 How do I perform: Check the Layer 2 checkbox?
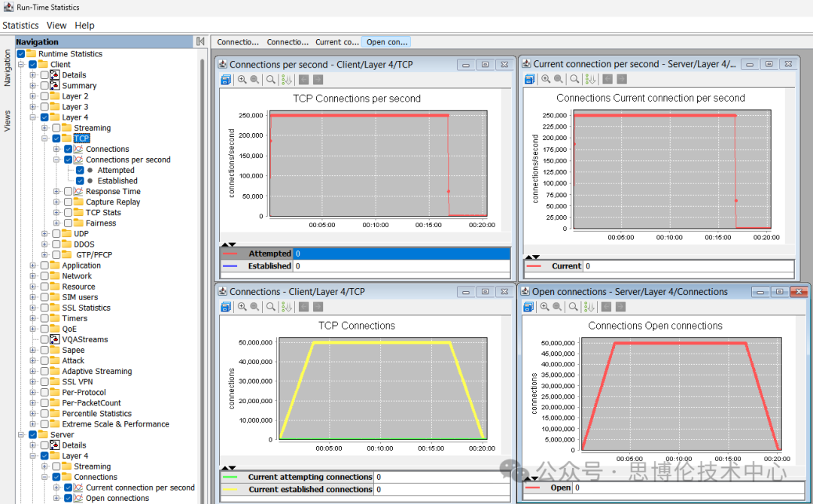[x=44, y=96]
